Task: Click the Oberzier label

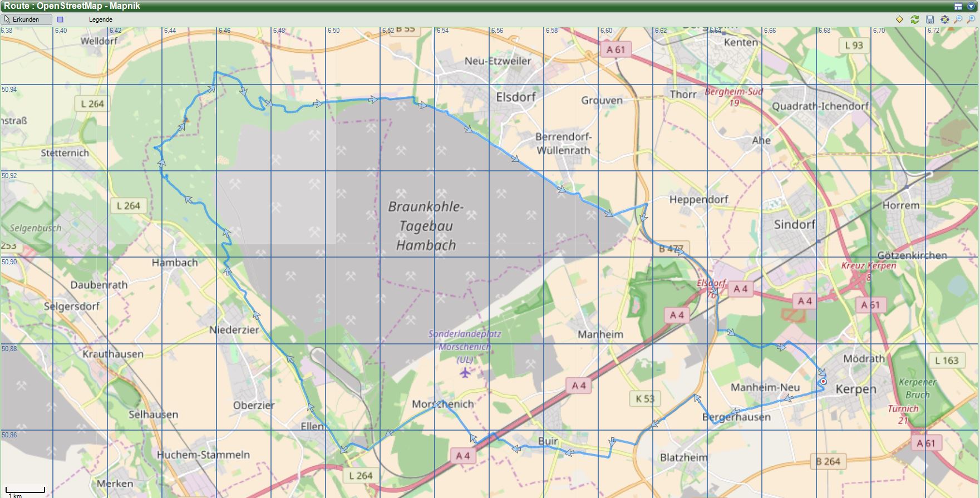Action: (x=254, y=405)
